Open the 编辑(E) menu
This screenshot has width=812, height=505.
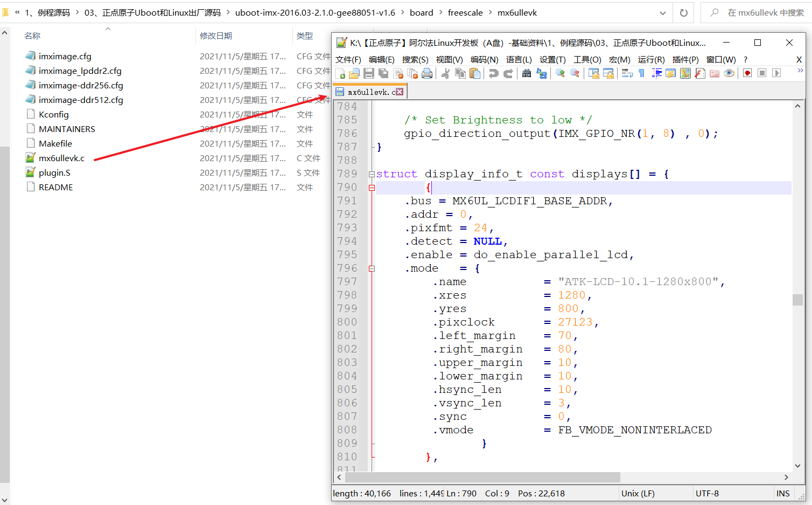(381, 59)
